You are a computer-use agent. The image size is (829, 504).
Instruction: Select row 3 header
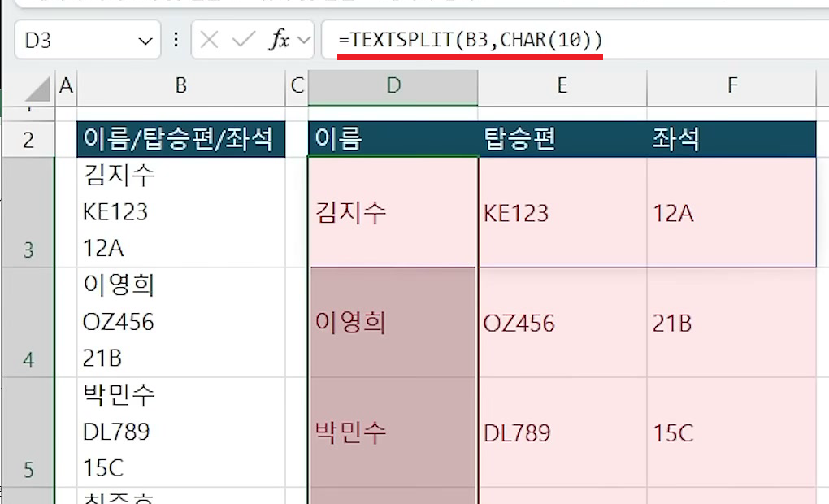tap(28, 213)
